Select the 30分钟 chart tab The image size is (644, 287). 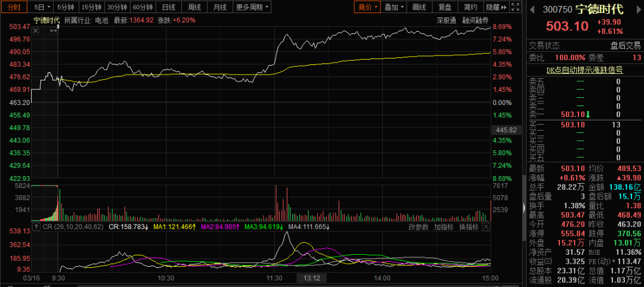117,7
